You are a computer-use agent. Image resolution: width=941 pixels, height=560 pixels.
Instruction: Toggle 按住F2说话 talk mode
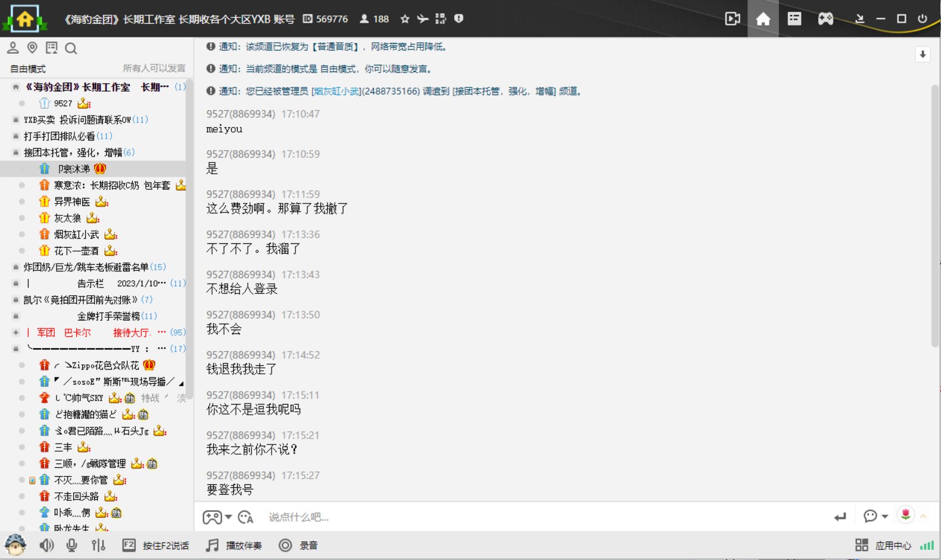click(155, 545)
